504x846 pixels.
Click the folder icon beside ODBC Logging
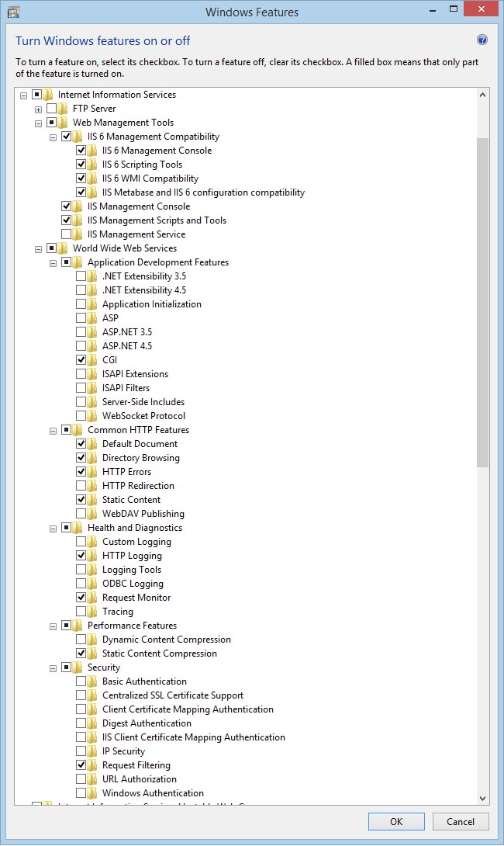pos(93,583)
